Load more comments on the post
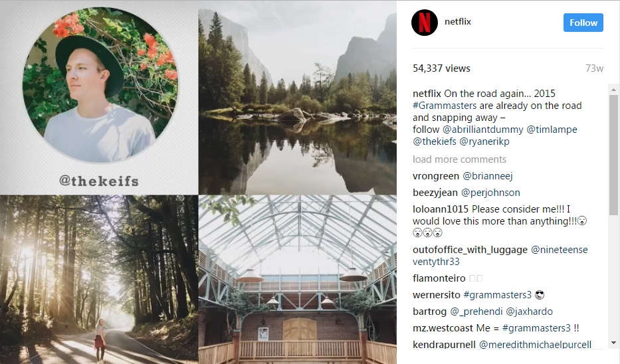 click(459, 159)
